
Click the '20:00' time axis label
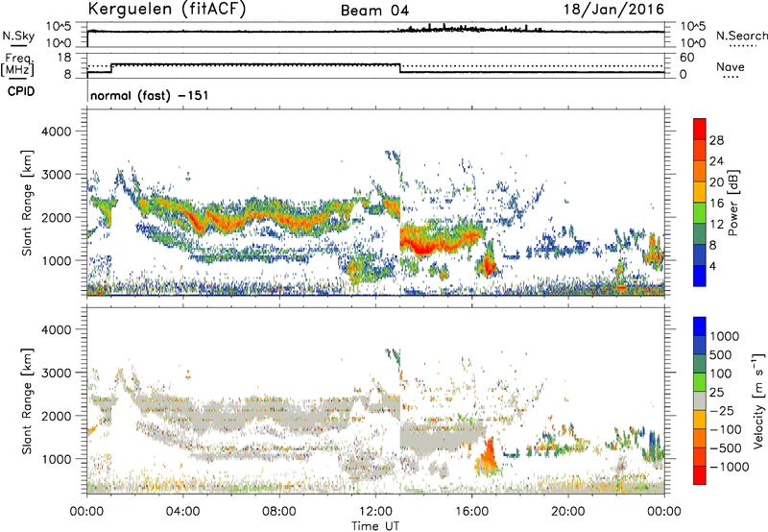click(x=568, y=512)
